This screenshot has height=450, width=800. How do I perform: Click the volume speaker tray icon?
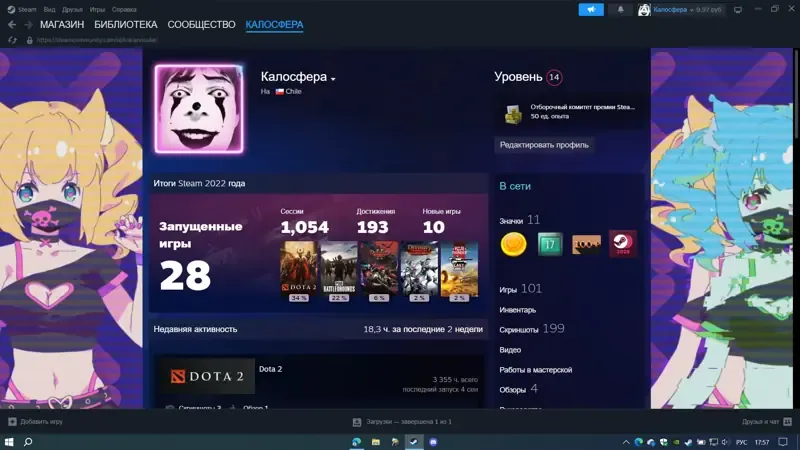click(725, 442)
